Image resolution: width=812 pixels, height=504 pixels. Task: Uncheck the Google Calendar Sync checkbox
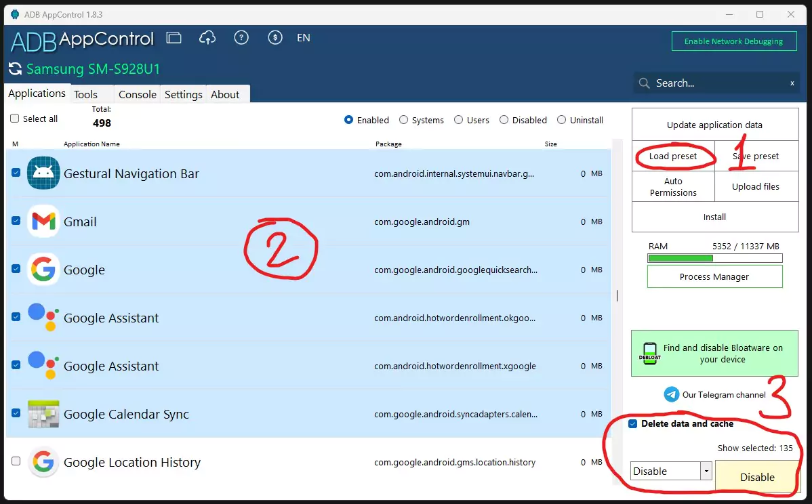pos(16,413)
